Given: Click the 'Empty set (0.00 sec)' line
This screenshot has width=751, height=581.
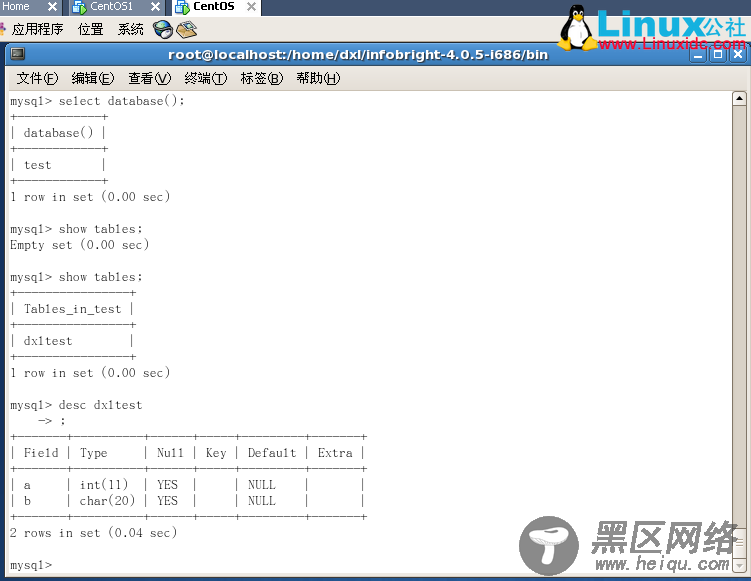Looking at the screenshot, I should [x=80, y=245].
